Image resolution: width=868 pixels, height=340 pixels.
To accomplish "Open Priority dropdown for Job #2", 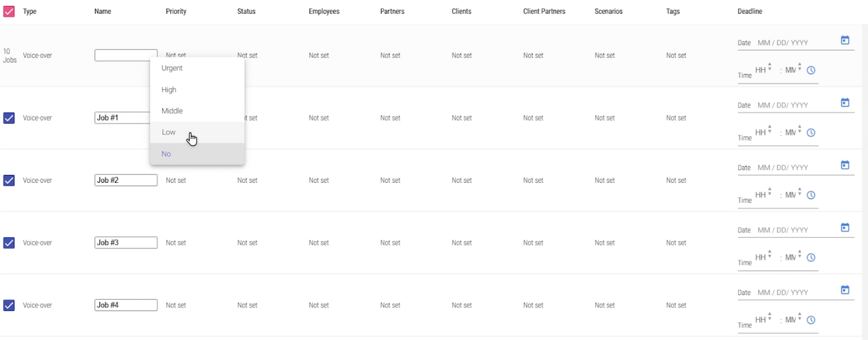I will pyautogui.click(x=176, y=180).
